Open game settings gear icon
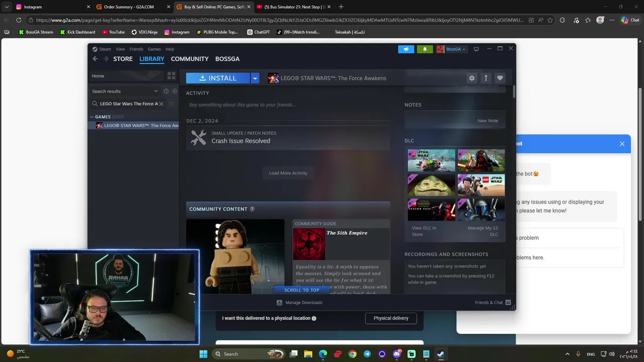Screen dimensions: 644x362 coord(471,78)
